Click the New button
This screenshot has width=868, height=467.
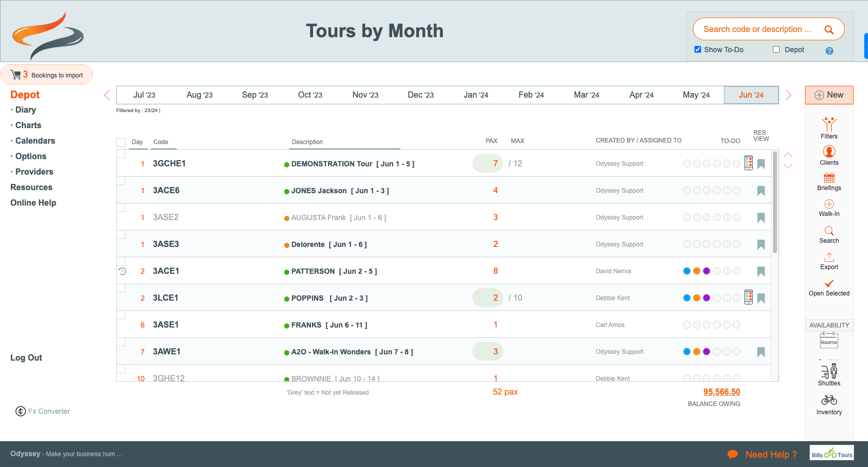click(829, 95)
